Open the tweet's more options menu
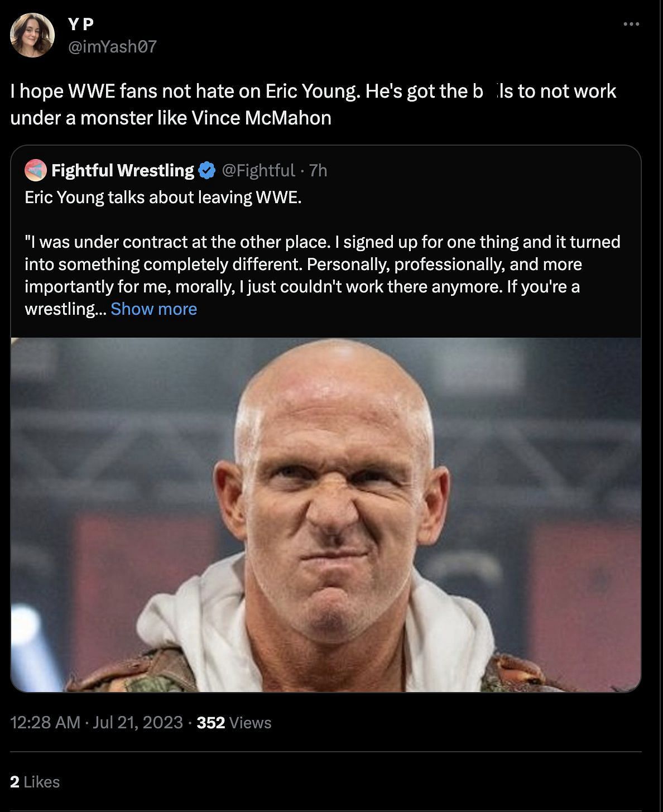The height and width of the screenshot is (812, 663). click(631, 24)
